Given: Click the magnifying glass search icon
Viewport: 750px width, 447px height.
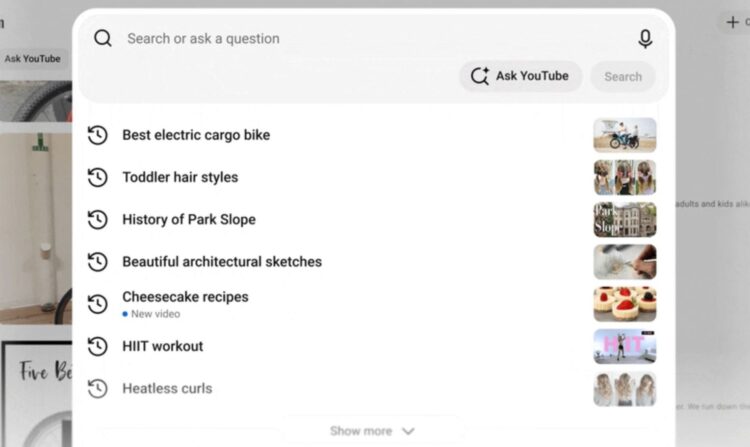Looking at the screenshot, I should tap(102, 38).
